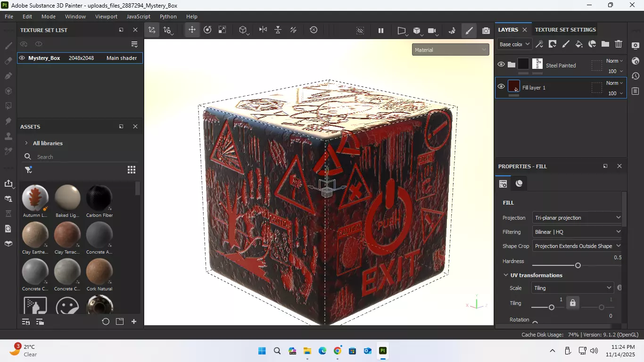Create a new folder in Layers
The height and width of the screenshot is (362, 644).
(605, 44)
